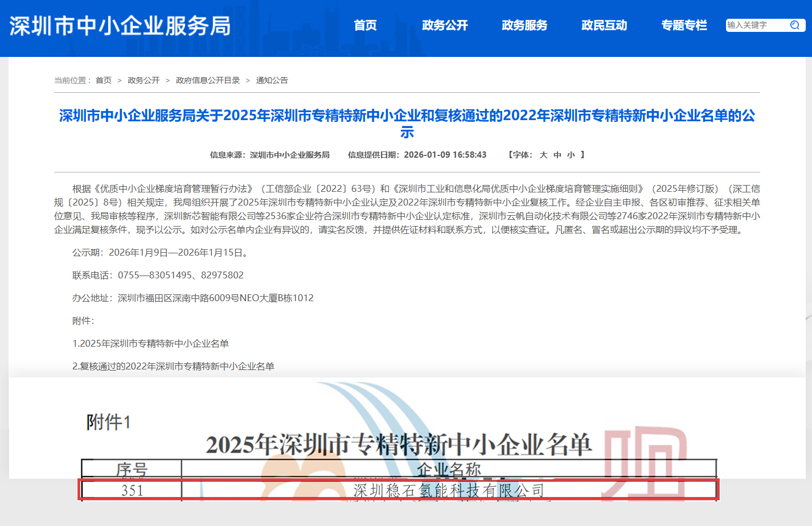Open the 政民互动 navigation item
812x526 pixels.
[604, 25]
